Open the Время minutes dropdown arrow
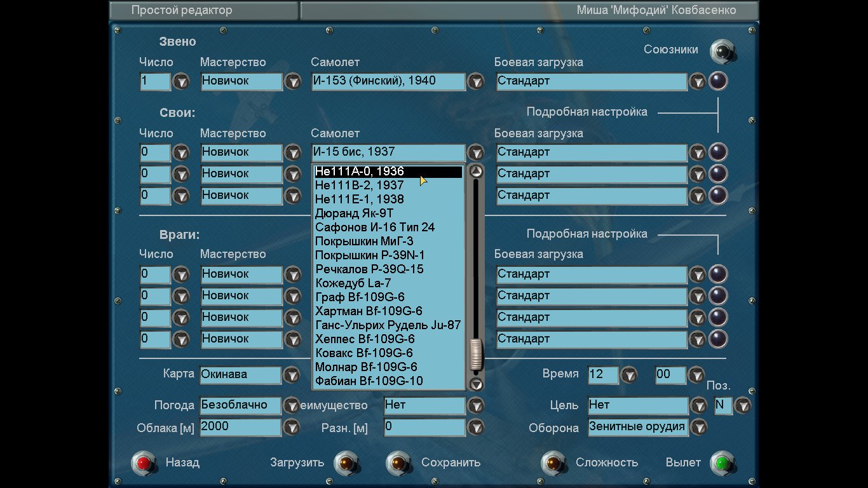868x488 pixels. click(x=696, y=375)
